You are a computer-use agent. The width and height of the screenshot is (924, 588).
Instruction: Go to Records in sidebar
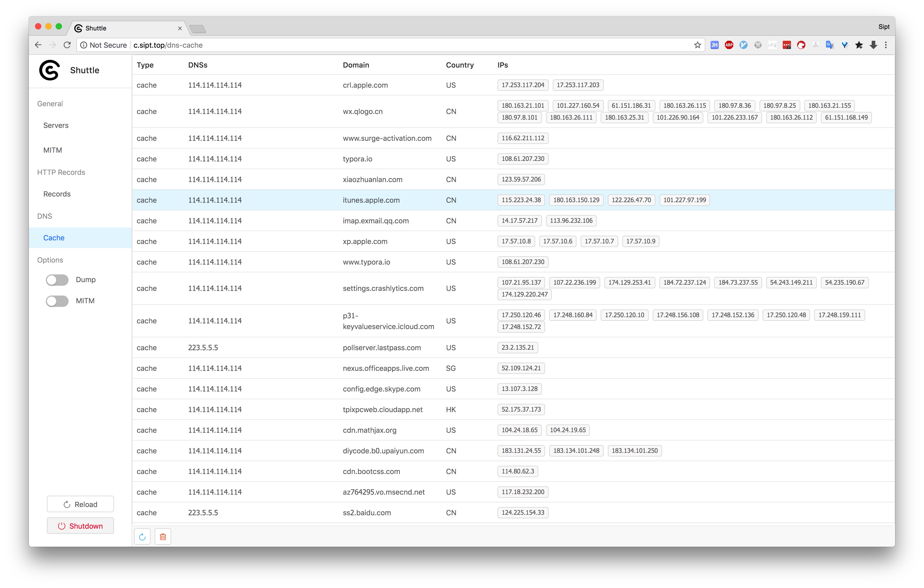57,194
